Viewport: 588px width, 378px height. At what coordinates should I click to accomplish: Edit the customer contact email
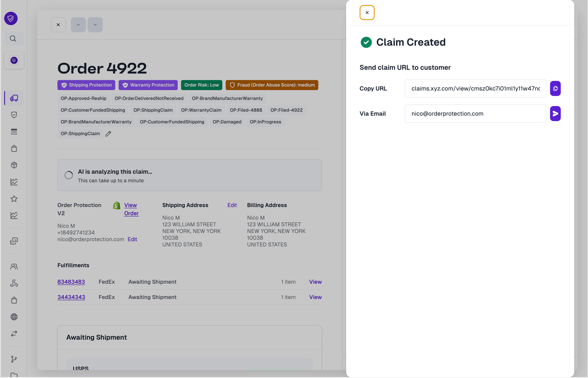(x=132, y=239)
